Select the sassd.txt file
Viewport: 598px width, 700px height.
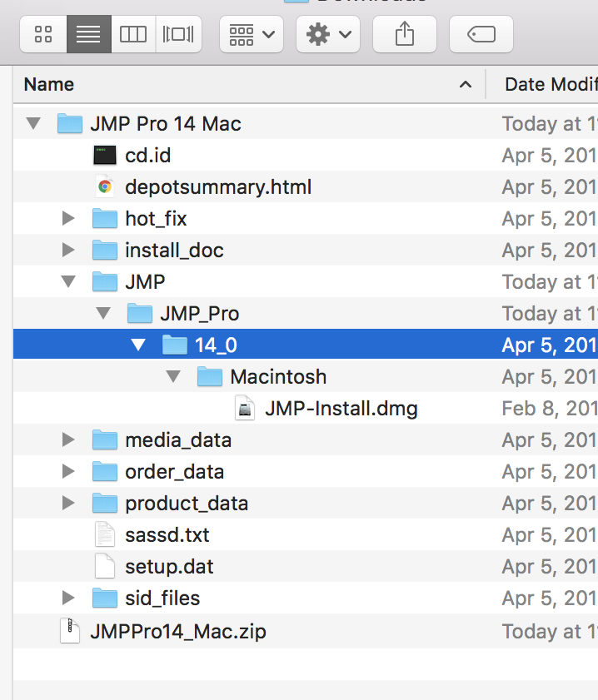coord(167,534)
